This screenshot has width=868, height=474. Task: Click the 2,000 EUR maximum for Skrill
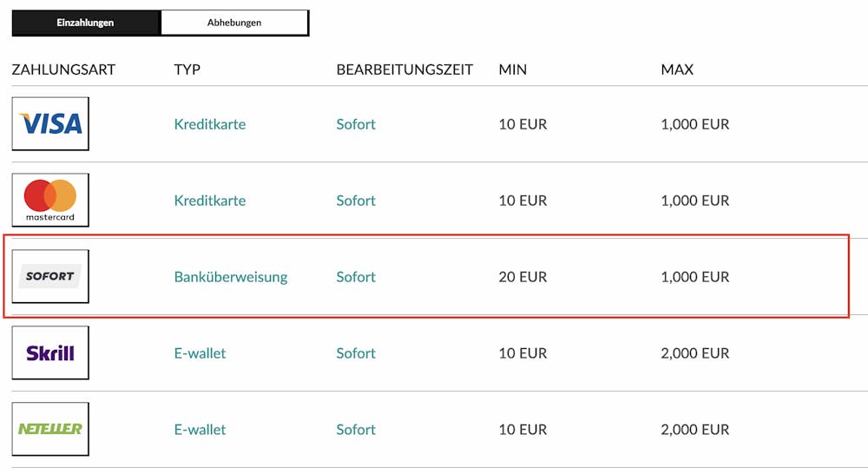(695, 353)
